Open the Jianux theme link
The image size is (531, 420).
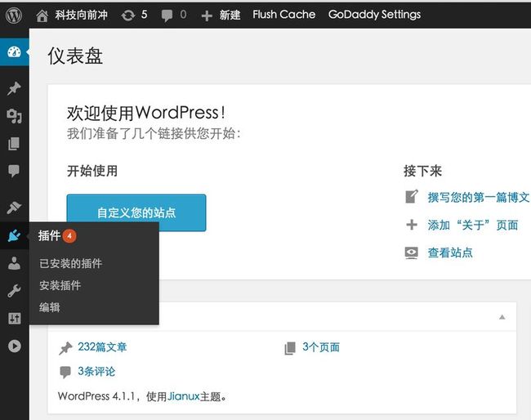click(184, 396)
